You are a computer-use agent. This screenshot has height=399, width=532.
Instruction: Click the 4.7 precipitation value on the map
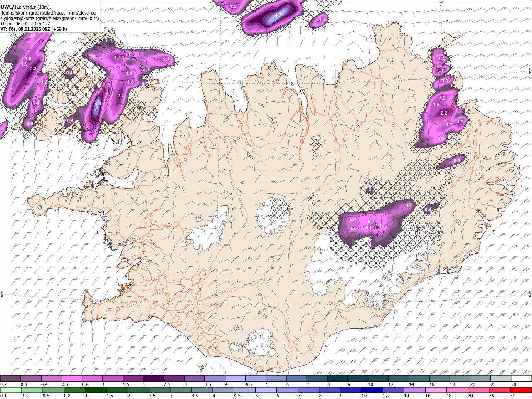tap(278, 15)
